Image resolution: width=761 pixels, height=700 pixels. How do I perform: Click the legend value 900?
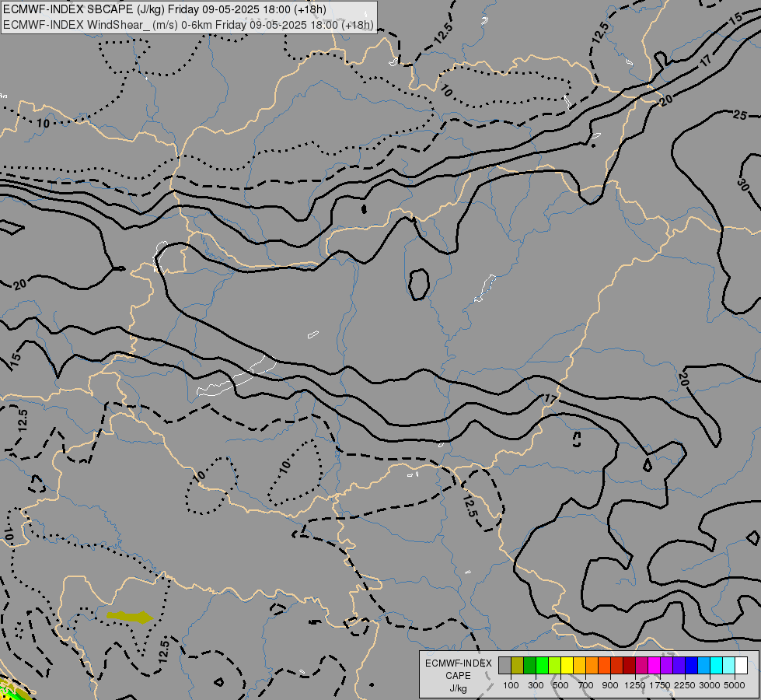[610, 685]
